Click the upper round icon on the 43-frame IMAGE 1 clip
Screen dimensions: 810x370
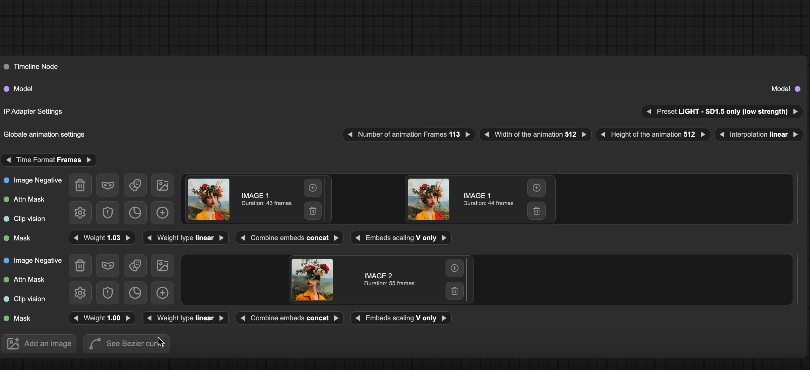[313, 188]
